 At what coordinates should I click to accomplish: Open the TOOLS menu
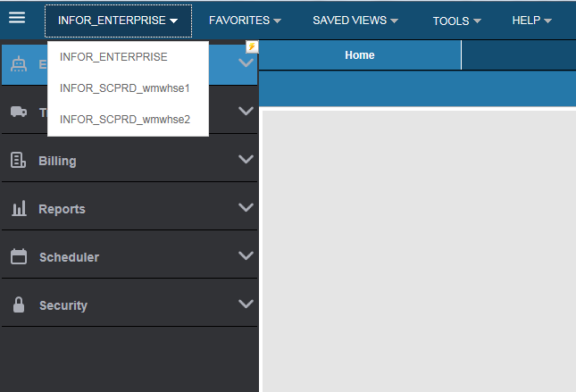point(456,20)
